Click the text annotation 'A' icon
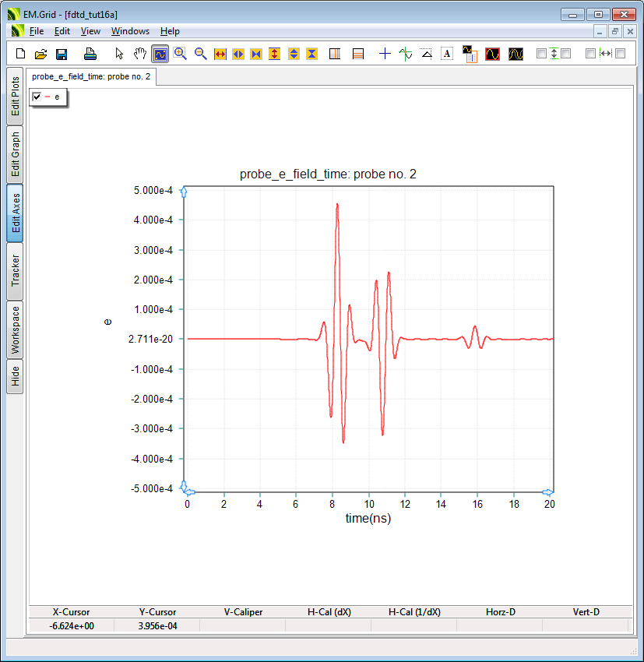Viewport: 644px width, 662px height. click(447, 54)
